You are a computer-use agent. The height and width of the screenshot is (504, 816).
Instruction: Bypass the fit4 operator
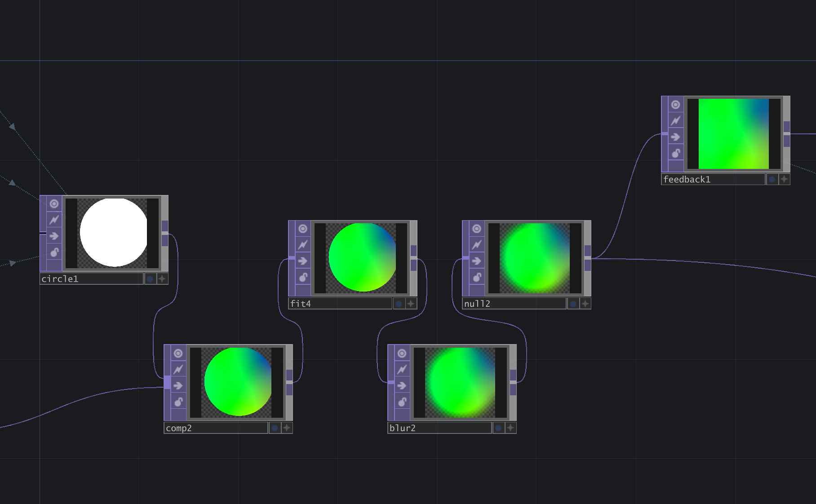[x=303, y=261]
